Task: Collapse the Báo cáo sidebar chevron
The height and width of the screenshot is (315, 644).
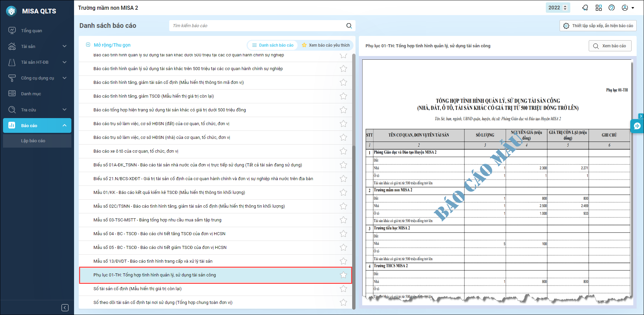Action: tap(65, 125)
